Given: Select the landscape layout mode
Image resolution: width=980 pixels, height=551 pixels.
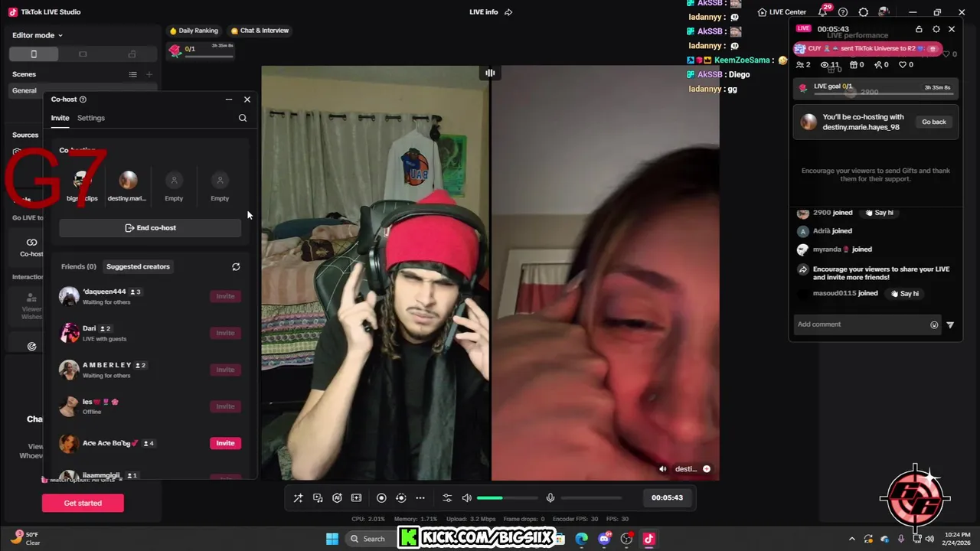Looking at the screenshot, I should pyautogui.click(x=83, y=54).
